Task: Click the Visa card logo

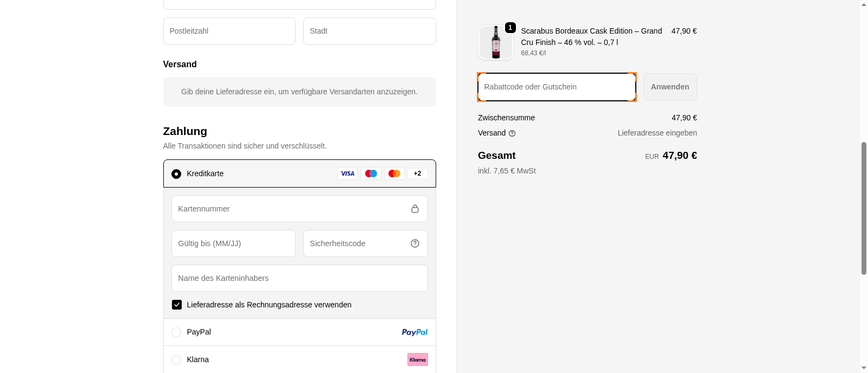Action: click(x=347, y=173)
